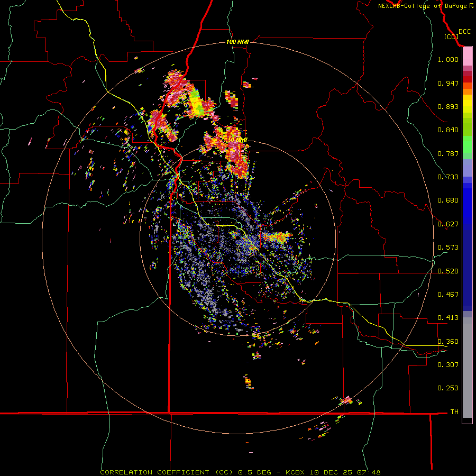
Task: Select the 0.253 legend value
Action: 448,388
